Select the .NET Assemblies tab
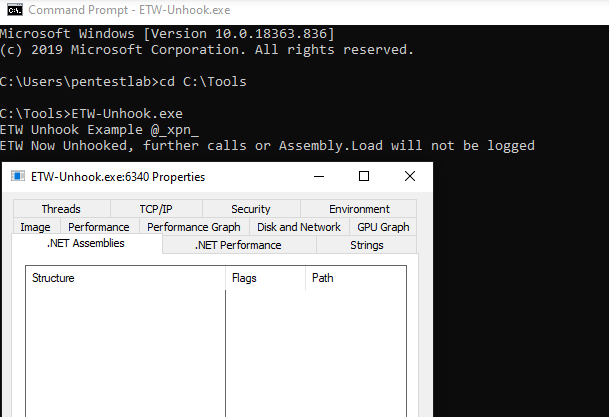Screen dimensions: 609x417 pos(86,244)
